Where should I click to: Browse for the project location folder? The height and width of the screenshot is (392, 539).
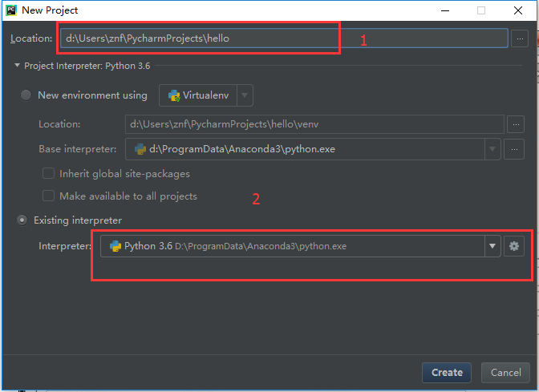click(x=520, y=38)
